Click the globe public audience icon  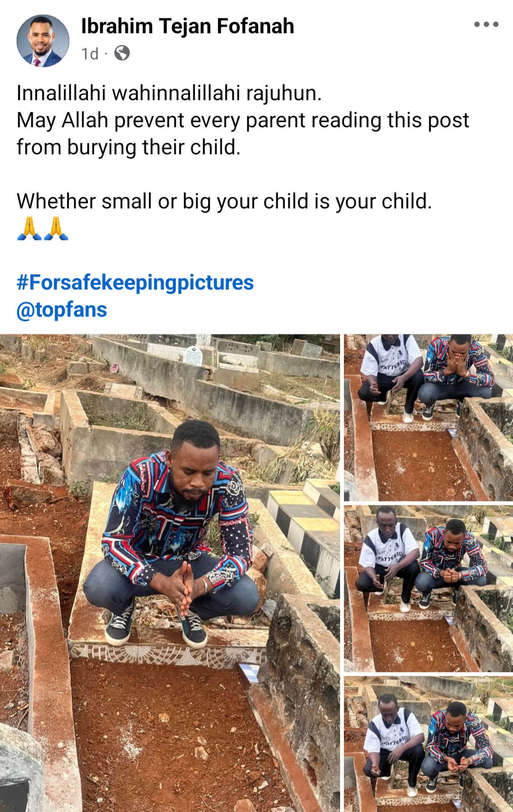tap(122, 53)
